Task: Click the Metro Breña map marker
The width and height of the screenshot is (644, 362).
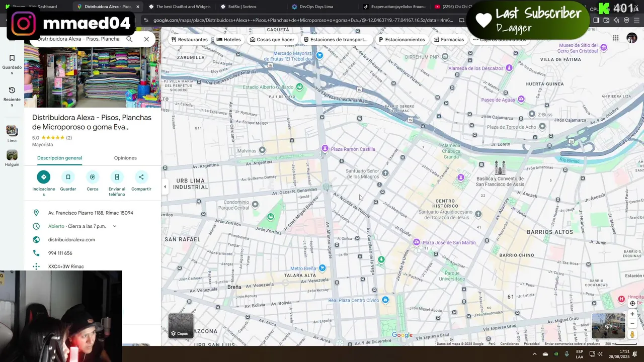Action: click(322, 268)
